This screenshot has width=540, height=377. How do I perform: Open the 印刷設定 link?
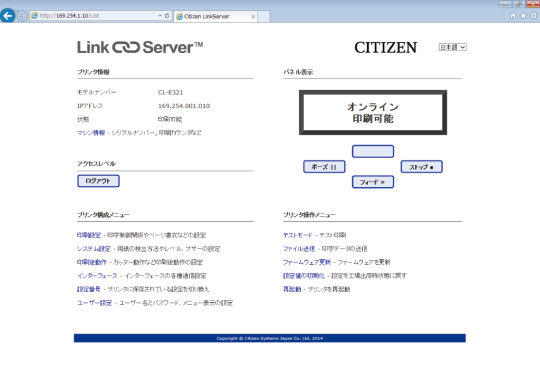pos(89,235)
